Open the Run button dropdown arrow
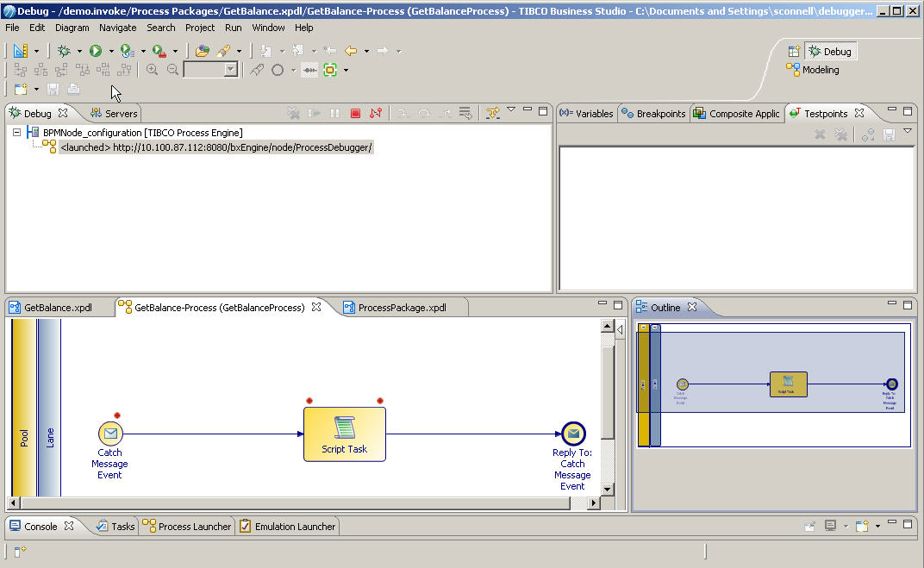 click(x=111, y=51)
